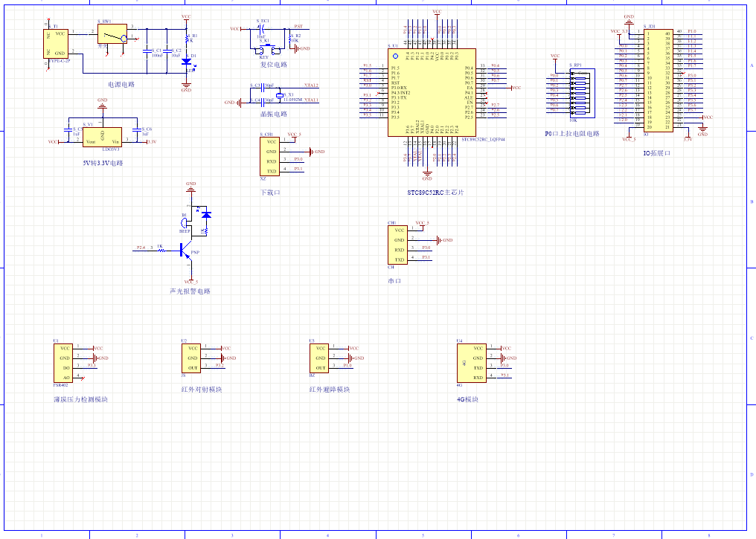The width and height of the screenshot is (756, 539).
Task: Select the S_SW1 power switch component
Action: [x=112, y=35]
